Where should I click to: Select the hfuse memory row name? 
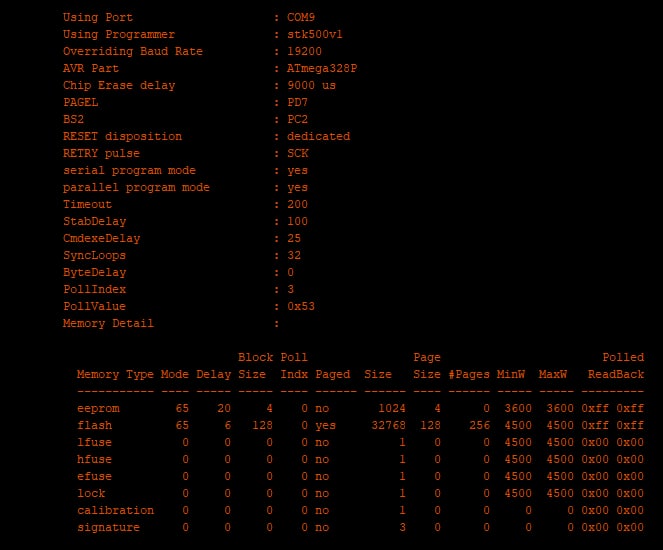coord(94,460)
